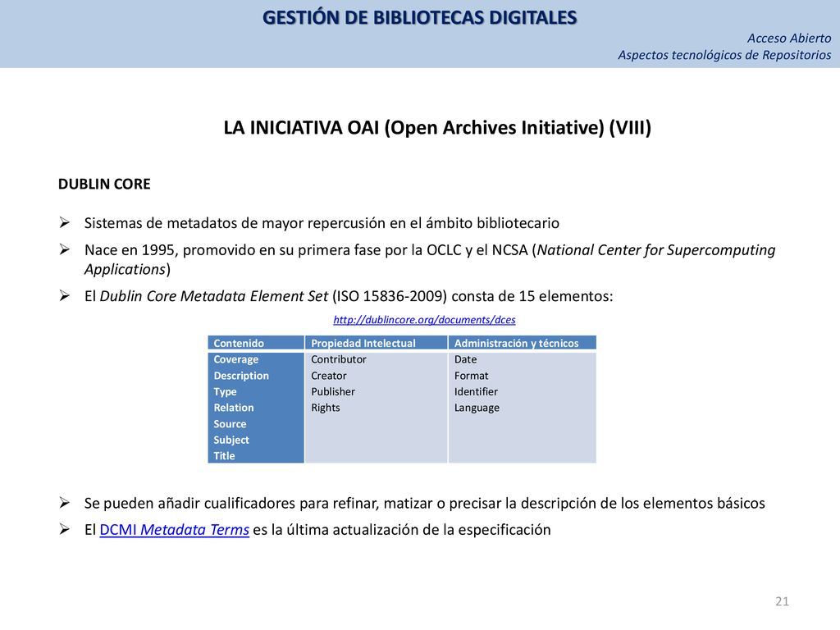Select the 'Propiedad Intelectual' table header
Image resolution: width=840 pixels, height=630 pixels.
[363, 344]
